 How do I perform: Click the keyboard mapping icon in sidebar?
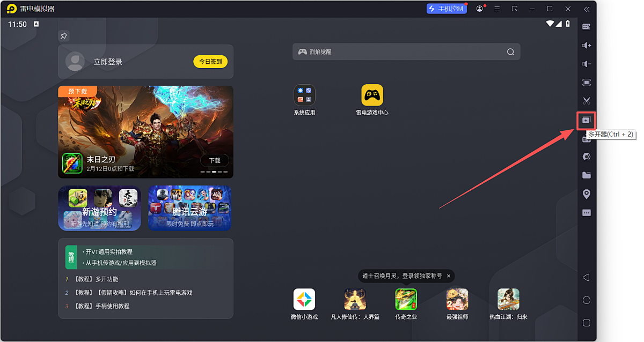587,27
